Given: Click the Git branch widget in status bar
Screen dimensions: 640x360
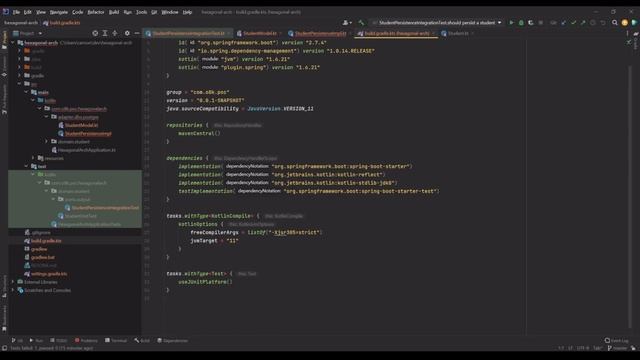Looking at the screenshot, I should [617, 348].
